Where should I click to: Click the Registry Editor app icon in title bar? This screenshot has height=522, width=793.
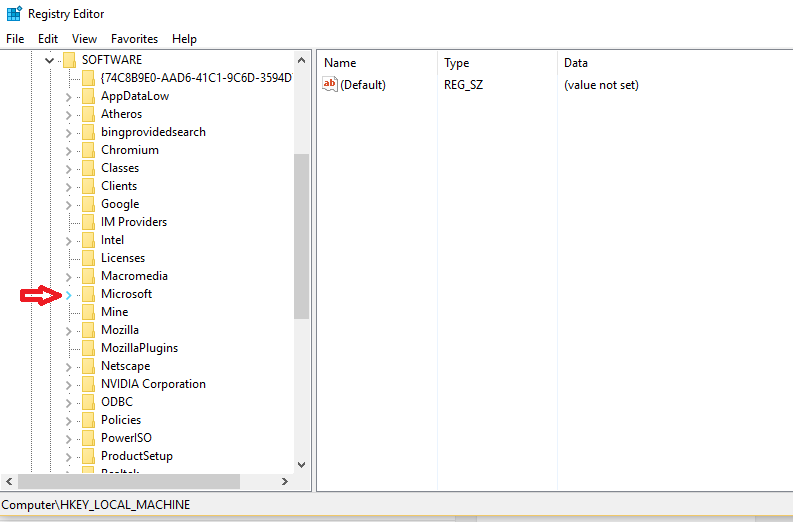coord(14,14)
